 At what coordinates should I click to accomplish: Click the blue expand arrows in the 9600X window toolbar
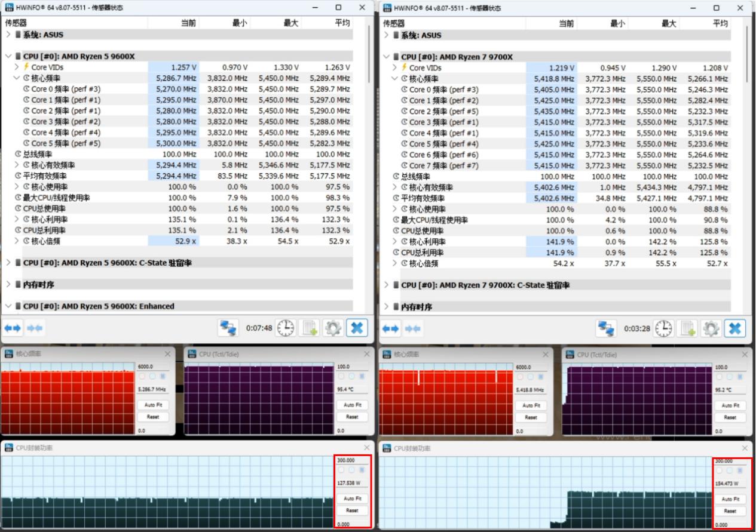[13, 328]
